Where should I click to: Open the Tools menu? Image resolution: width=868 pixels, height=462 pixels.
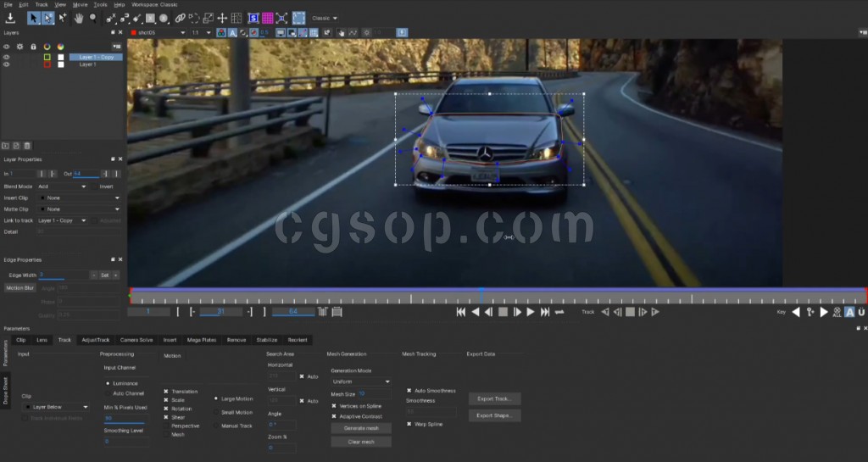[x=100, y=4]
